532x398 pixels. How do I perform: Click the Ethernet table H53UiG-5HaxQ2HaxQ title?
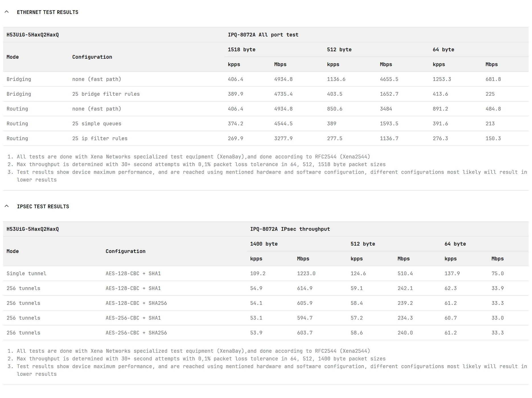pos(33,35)
